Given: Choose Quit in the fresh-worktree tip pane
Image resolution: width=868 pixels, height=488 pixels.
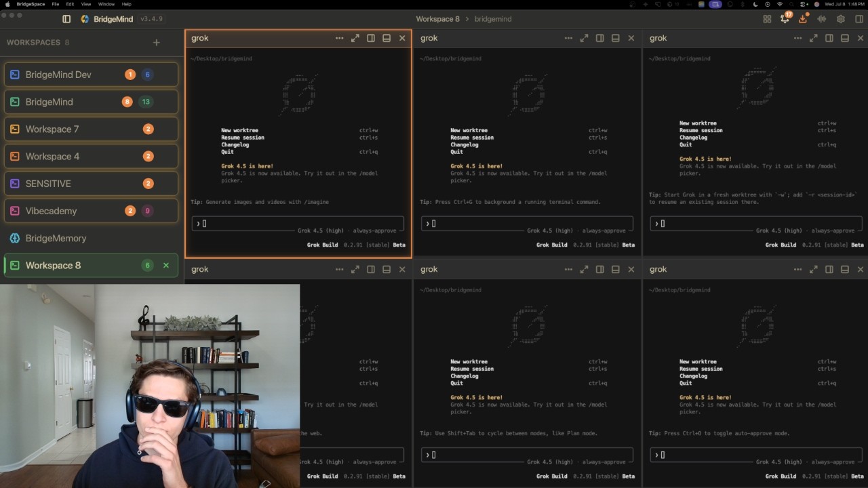Looking at the screenshot, I should pos(686,144).
